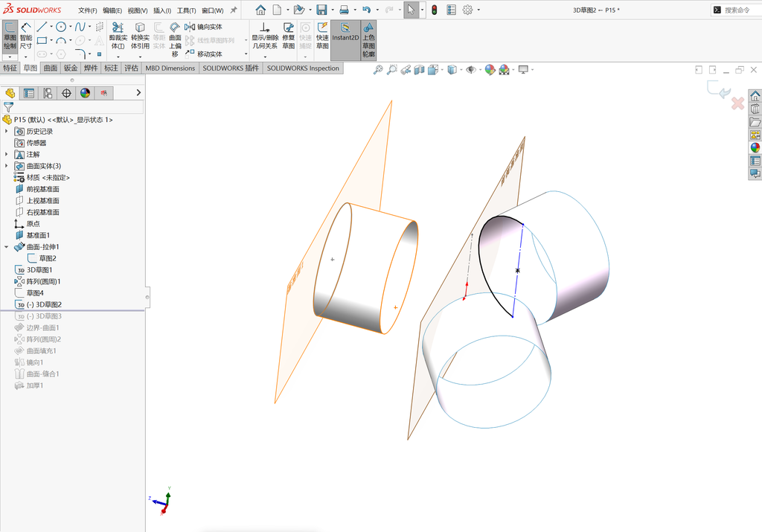Switch to the MBD Dimensions tab
762x532 pixels.
click(x=170, y=68)
